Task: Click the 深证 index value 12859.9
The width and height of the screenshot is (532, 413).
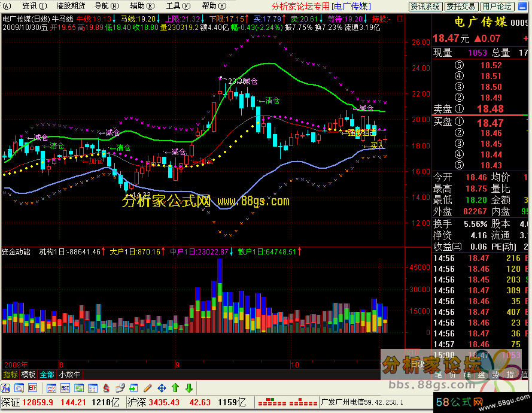Action: pos(38,402)
